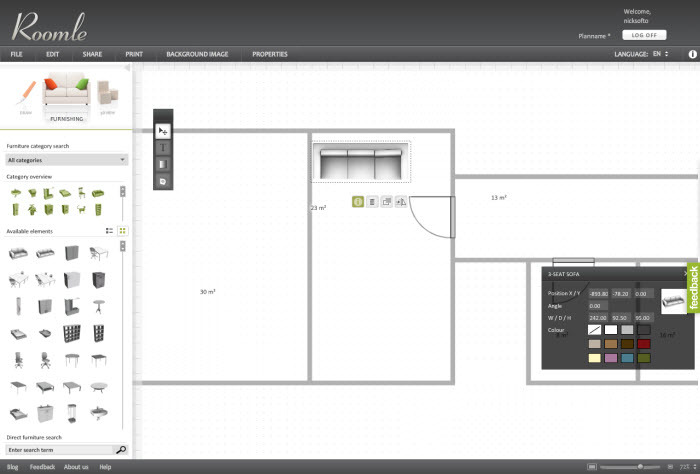Open the Background Image menu
Screen dimensions: 700x474
197,54
